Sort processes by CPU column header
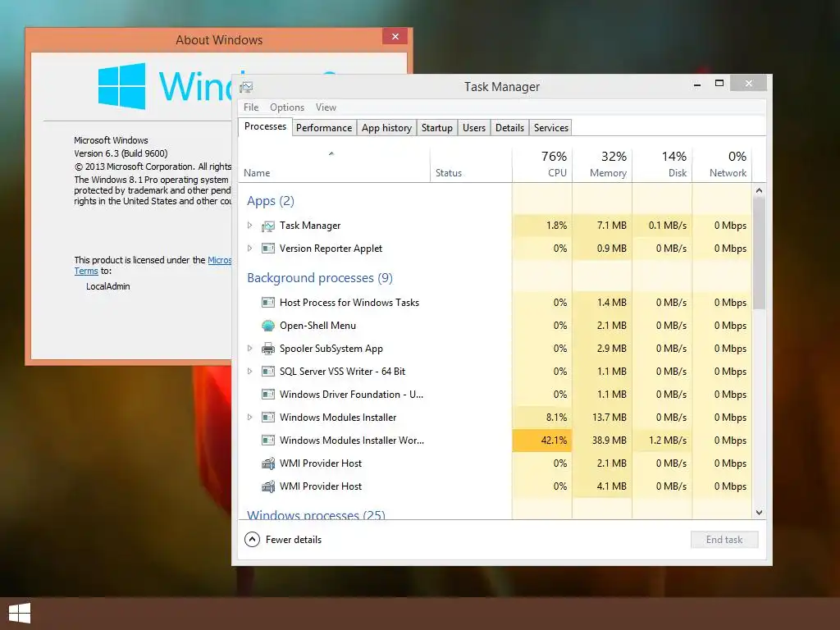This screenshot has height=630, width=840. pos(542,164)
